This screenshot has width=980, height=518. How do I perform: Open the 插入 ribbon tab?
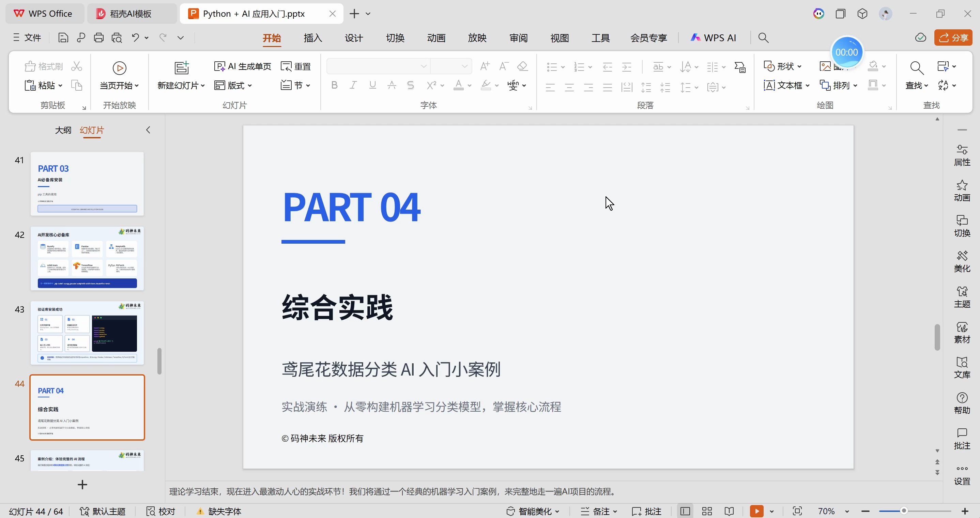313,38
